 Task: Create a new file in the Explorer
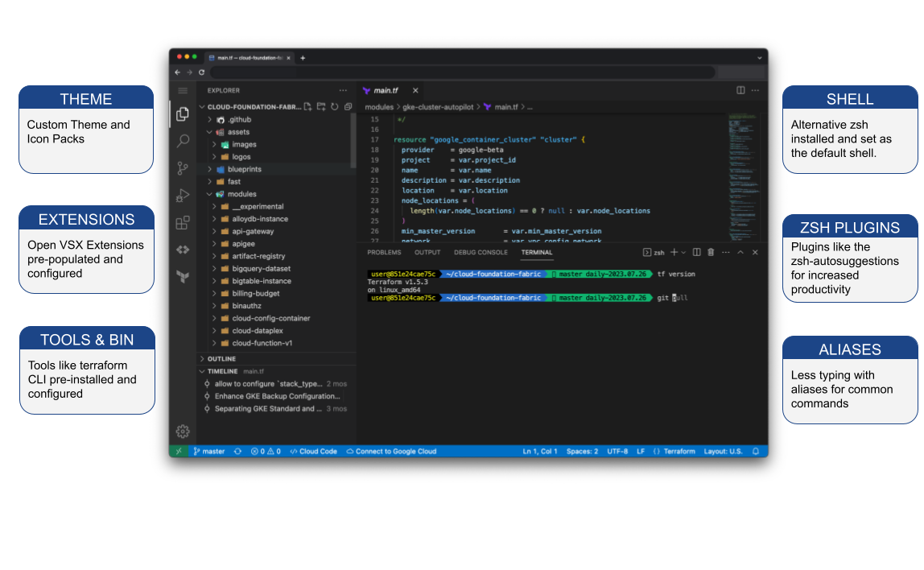pos(307,105)
